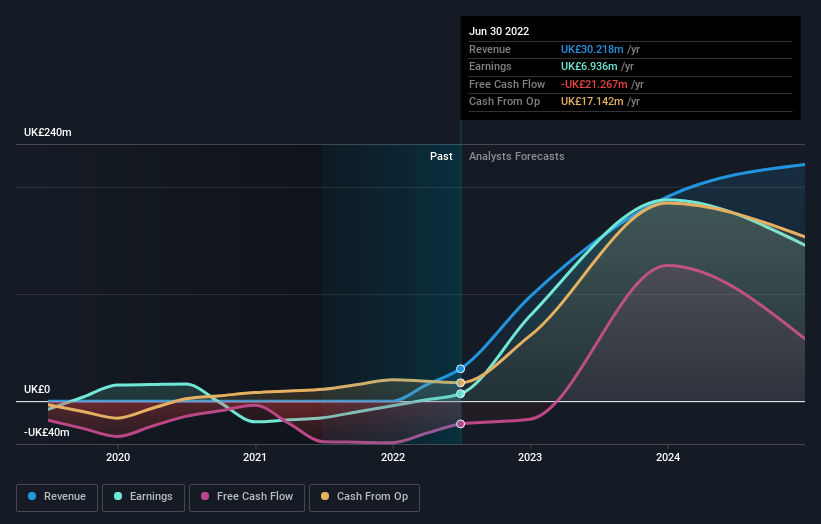Click the blue Revenue data point marker
The width and height of the screenshot is (821, 524).
460,369
